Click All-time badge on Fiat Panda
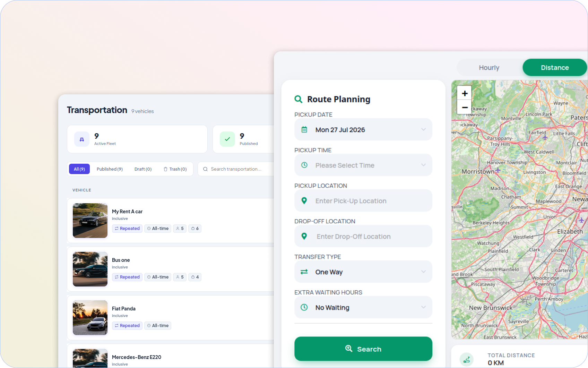588x368 pixels. point(158,326)
